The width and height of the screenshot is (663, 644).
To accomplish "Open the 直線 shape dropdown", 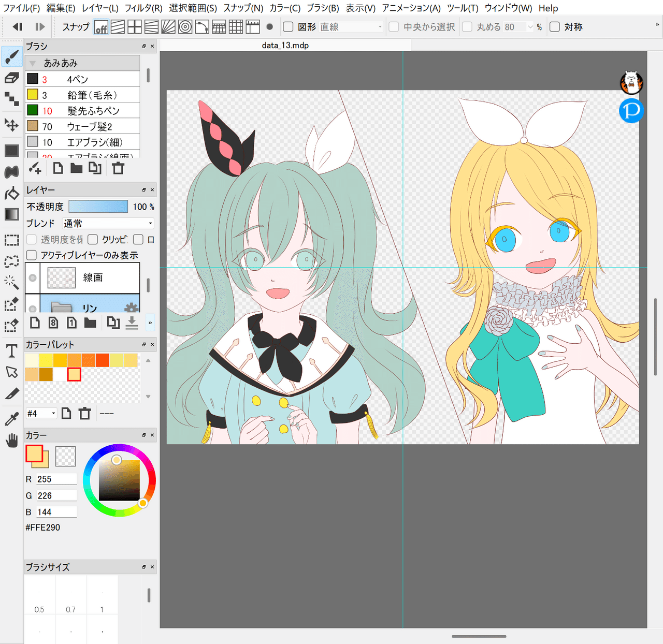I will (x=351, y=27).
